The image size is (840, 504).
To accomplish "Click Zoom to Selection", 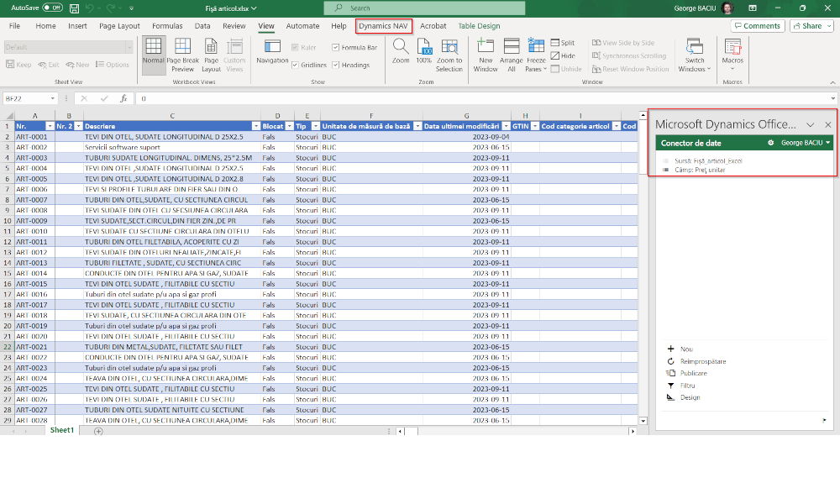I will click(449, 55).
